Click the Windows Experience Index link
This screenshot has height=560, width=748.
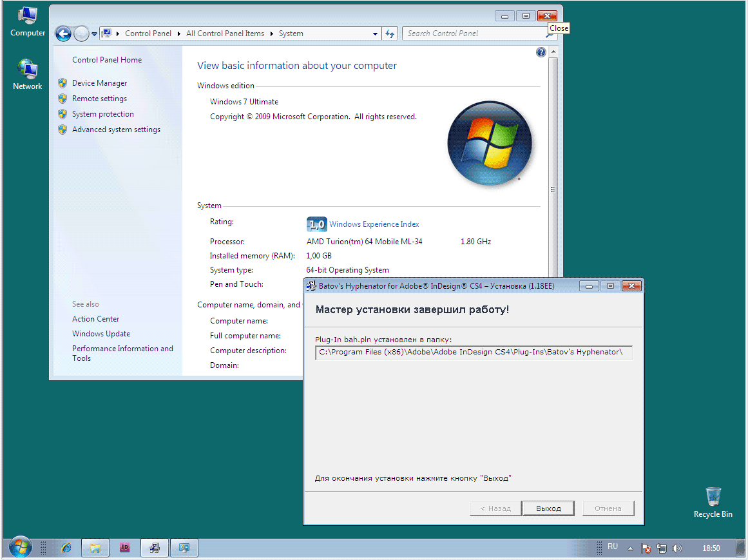click(x=374, y=224)
